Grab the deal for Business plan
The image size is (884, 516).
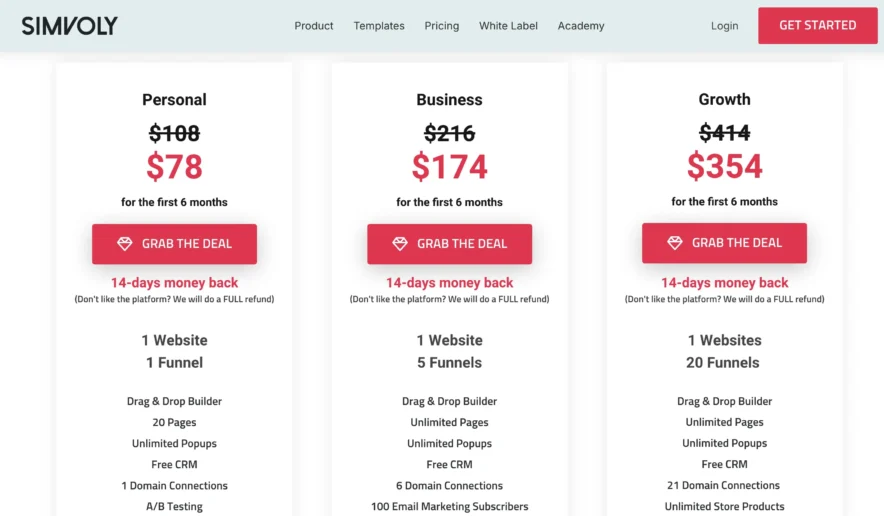point(449,244)
